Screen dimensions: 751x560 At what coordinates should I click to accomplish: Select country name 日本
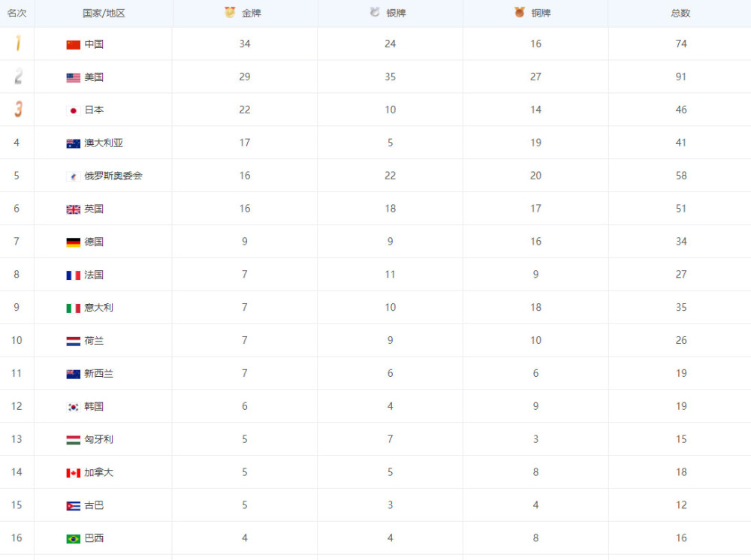pos(94,110)
